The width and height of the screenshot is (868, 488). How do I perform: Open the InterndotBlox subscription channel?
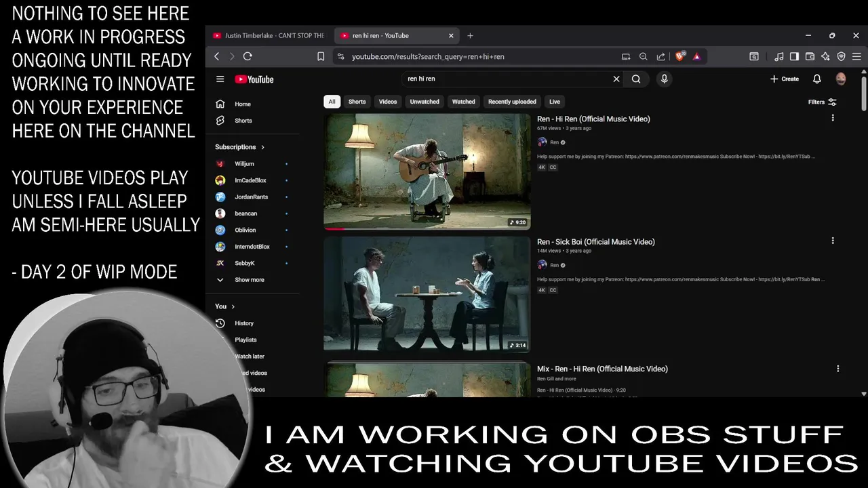(252, 247)
